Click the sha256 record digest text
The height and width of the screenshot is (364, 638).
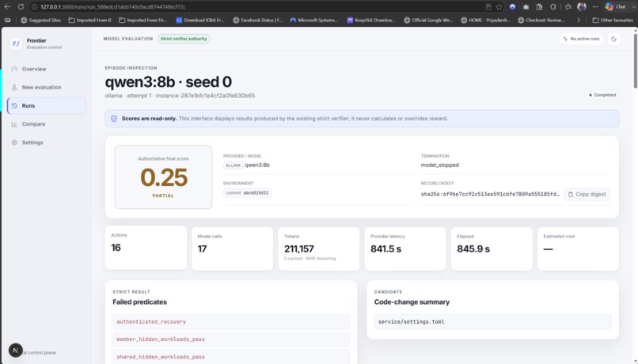(x=490, y=195)
